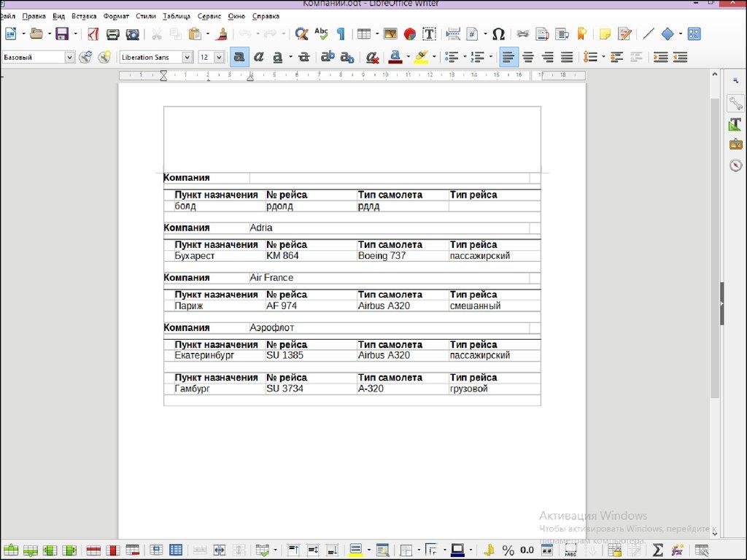Click the Save document icon
747x560 pixels.
pyautogui.click(x=61, y=34)
